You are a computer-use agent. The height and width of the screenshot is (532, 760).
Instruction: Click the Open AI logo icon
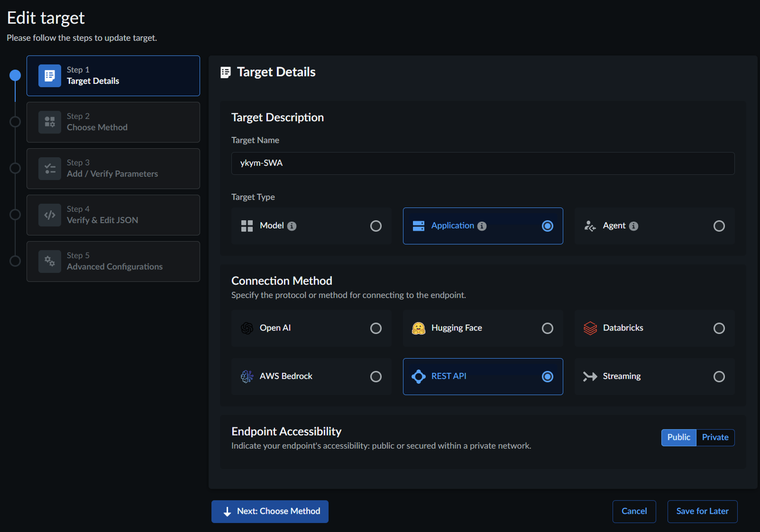(247, 328)
